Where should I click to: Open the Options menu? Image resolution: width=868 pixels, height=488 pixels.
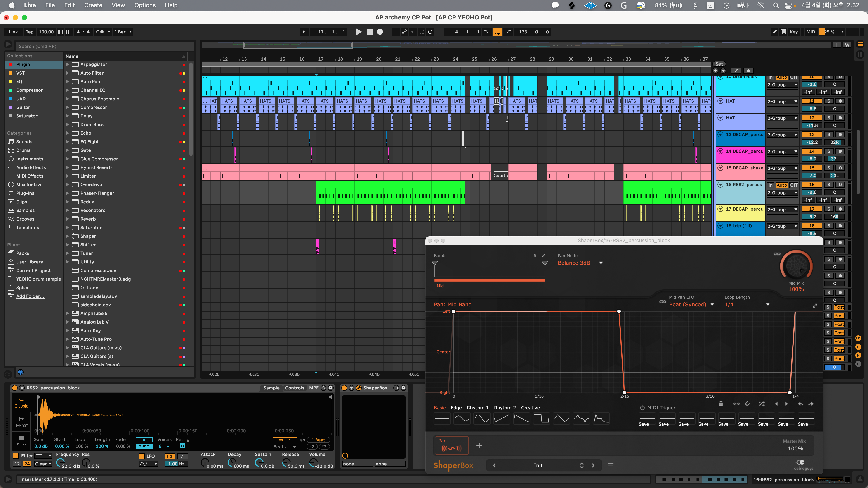pos(145,5)
